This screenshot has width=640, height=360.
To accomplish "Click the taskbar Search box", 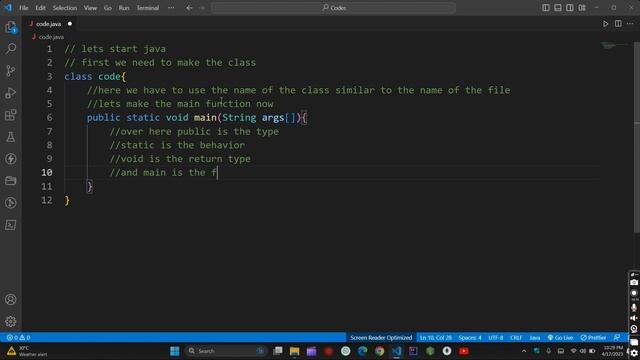I will click(x=226, y=351).
